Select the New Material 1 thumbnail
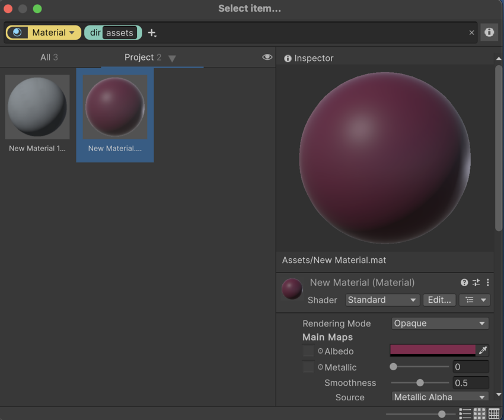This screenshot has height=420, width=504. click(x=37, y=107)
